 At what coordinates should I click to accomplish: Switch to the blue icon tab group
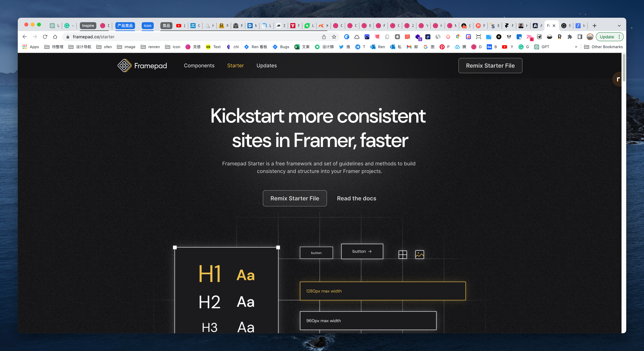click(x=148, y=26)
